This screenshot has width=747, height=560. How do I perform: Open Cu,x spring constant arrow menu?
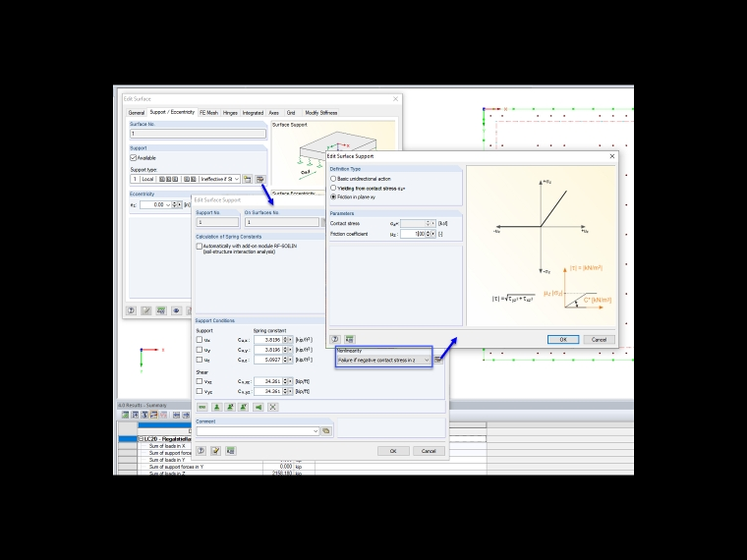click(291, 340)
